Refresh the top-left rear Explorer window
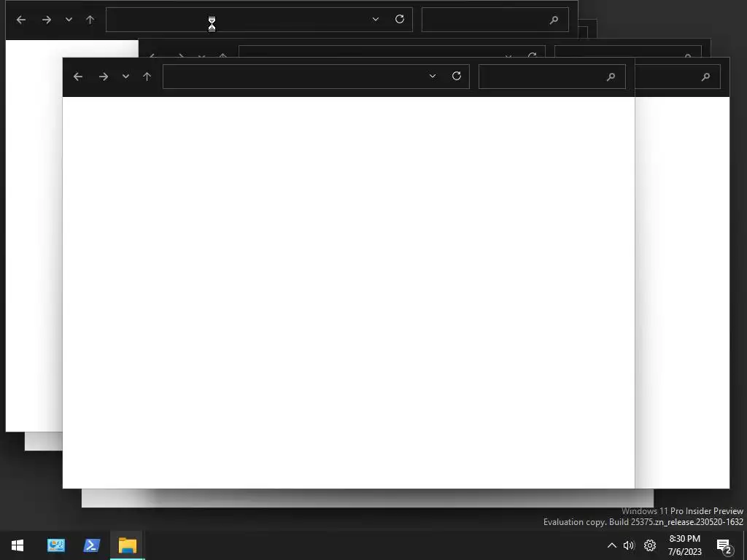The width and height of the screenshot is (747, 560). point(400,19)
